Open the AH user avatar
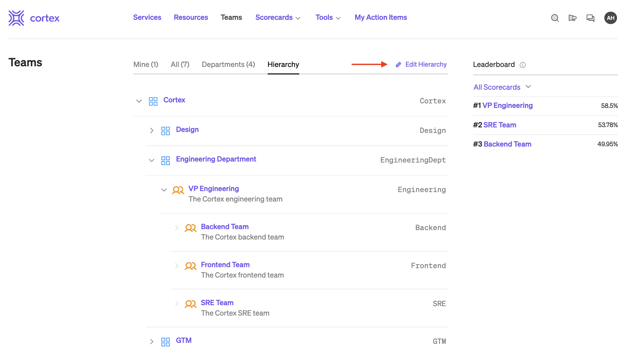631x364 pixels. (611, 18)
